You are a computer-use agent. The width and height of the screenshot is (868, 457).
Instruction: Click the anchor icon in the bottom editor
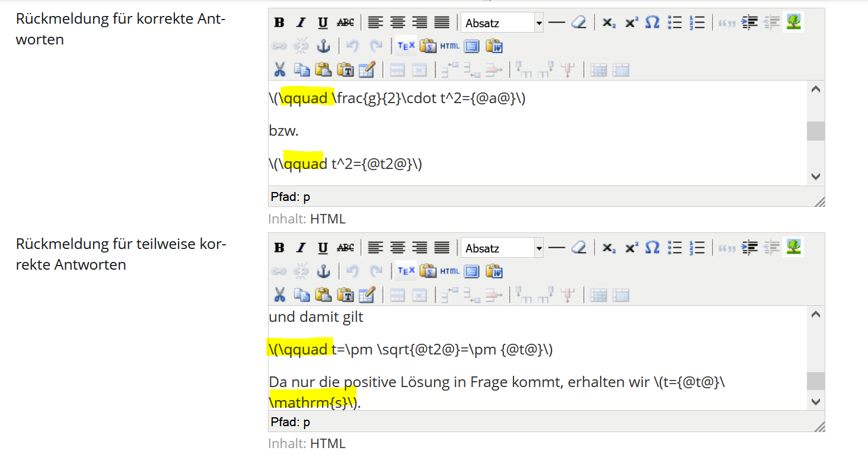323,271
